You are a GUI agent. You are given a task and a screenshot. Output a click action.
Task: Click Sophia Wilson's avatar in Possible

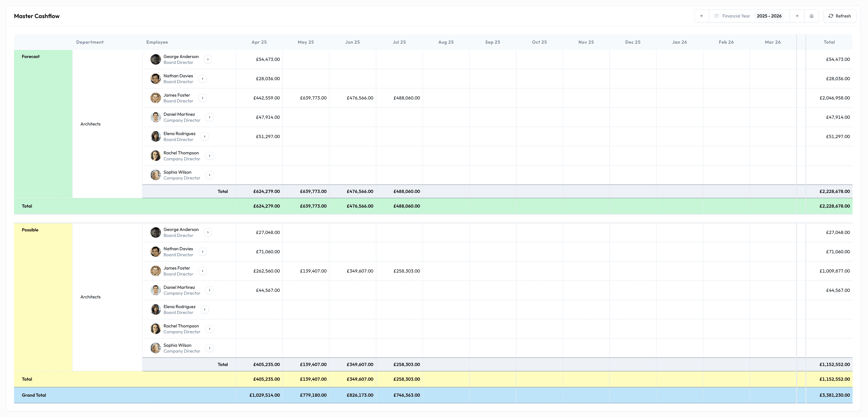pos(155,348)
